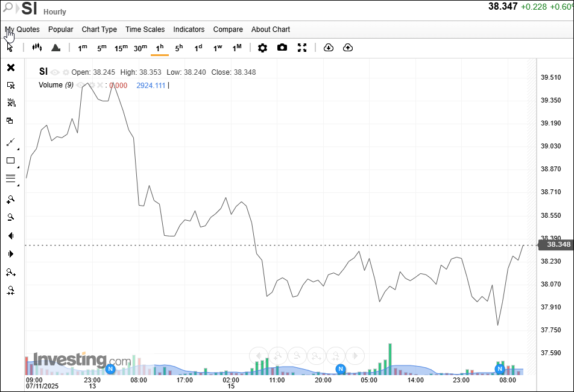Screen dimensions: 574x392
Task: Select the rectangle shape tool
Action: (11, 160)
